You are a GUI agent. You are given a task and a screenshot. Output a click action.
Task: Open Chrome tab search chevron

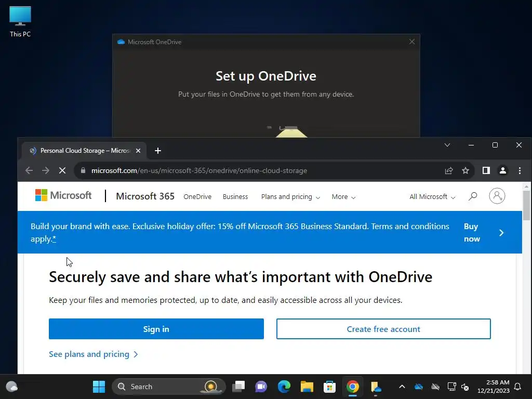447,145
